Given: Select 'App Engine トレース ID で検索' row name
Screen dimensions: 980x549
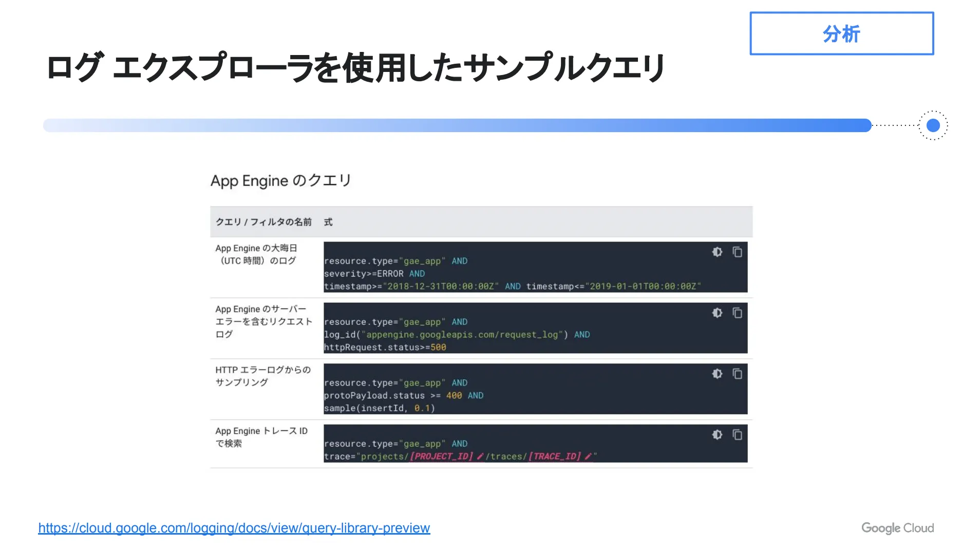Looking at the screenshot, I should pyautogui.click(x=261, y=437).
